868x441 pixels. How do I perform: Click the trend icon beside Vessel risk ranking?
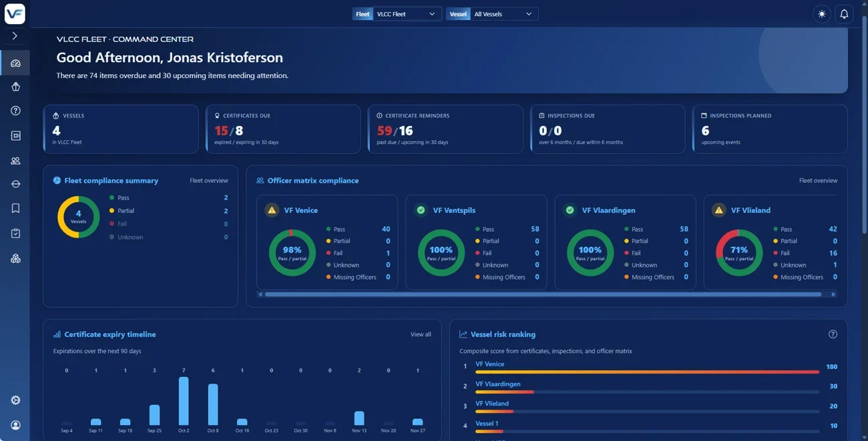[463, 334]
